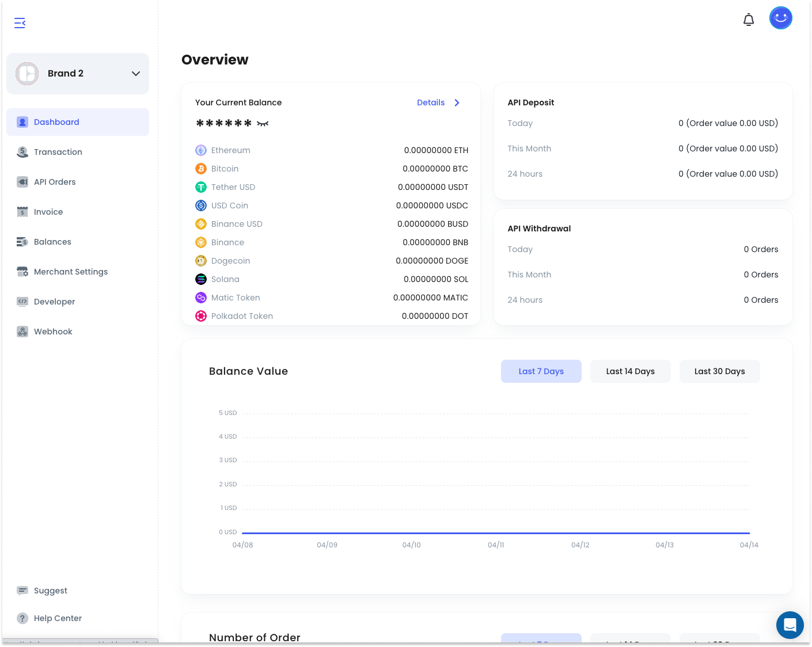Click the user avatar smiley icon
Image resolution: width=812 pixels, height=647 pixels.
tap(780, 18)
